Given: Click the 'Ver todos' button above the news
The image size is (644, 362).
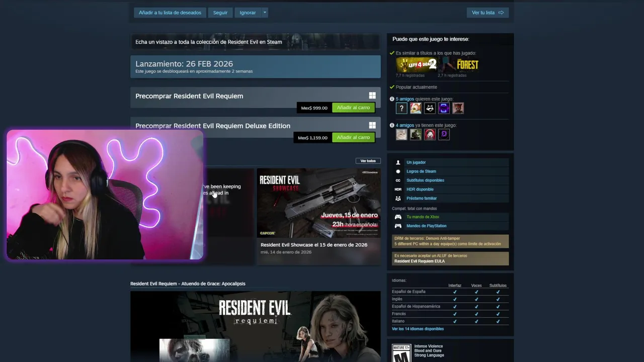Looking at the screenshot, I should 368,161.
